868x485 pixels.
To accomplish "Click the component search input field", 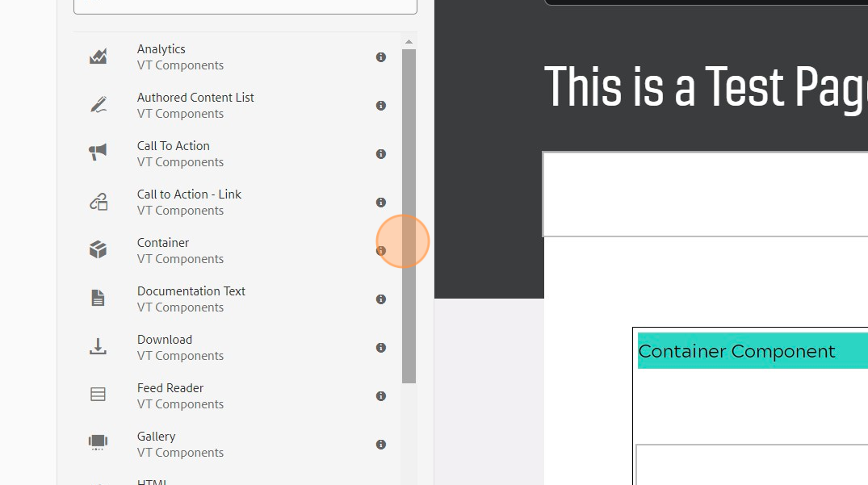I will (245, 6).
